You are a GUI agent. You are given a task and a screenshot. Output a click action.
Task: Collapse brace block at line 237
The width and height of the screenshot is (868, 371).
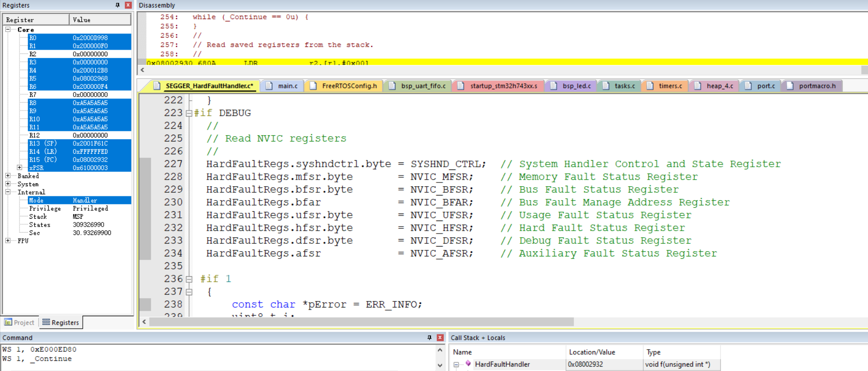point(189,292)
